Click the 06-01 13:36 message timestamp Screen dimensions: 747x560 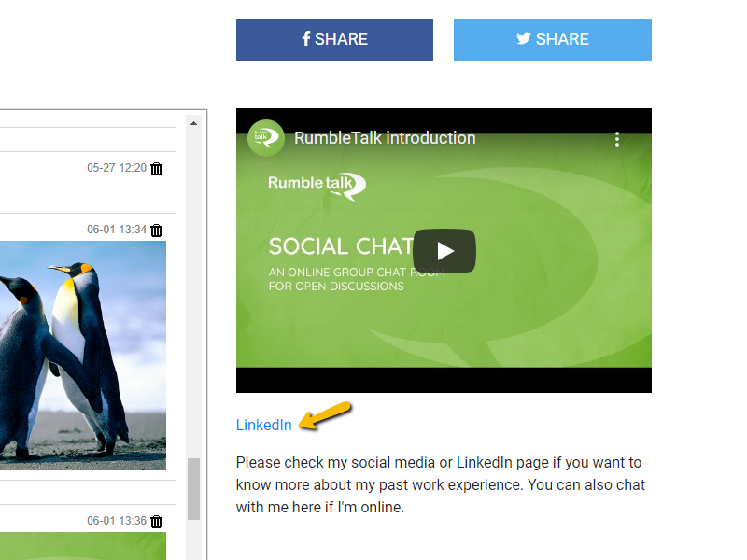[x=116, y=521]
